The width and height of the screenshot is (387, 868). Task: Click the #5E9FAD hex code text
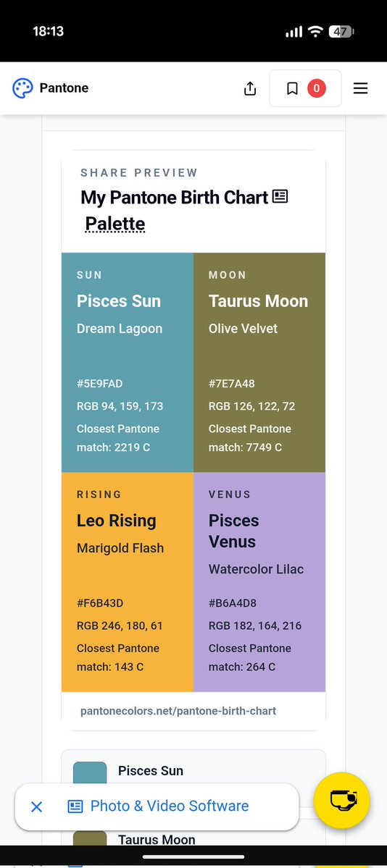point(100,383)
